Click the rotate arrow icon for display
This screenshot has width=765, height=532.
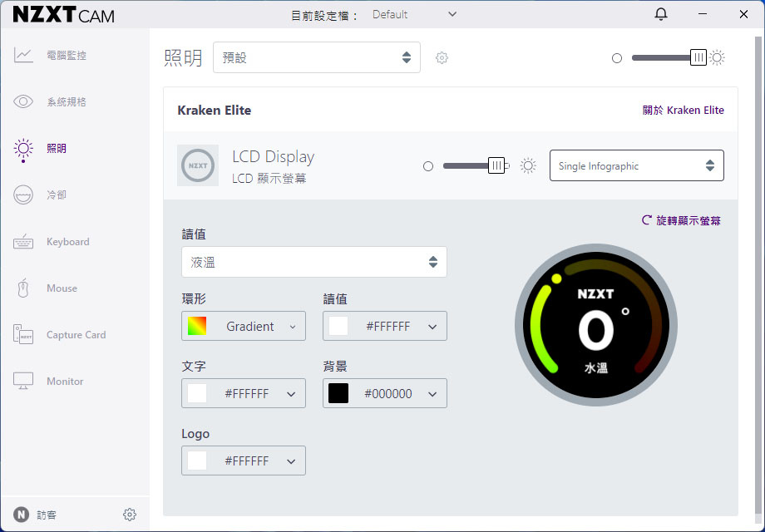(646, 220)
